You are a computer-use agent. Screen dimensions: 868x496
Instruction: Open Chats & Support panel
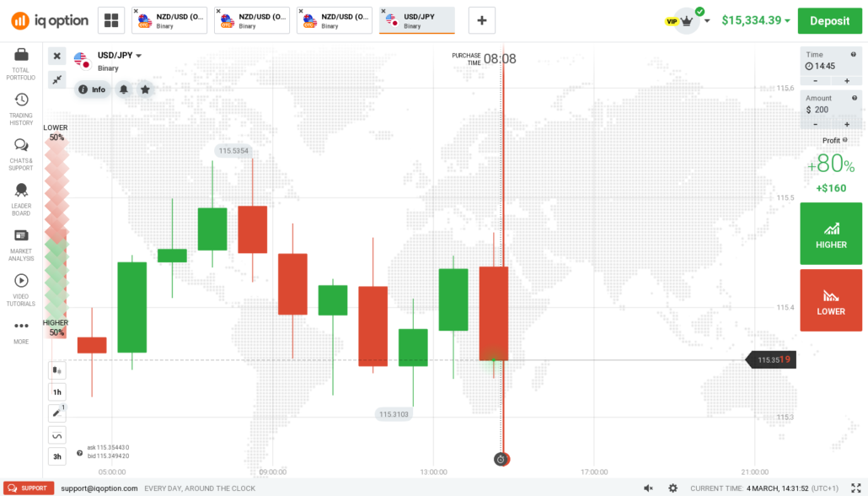[21, 146]
